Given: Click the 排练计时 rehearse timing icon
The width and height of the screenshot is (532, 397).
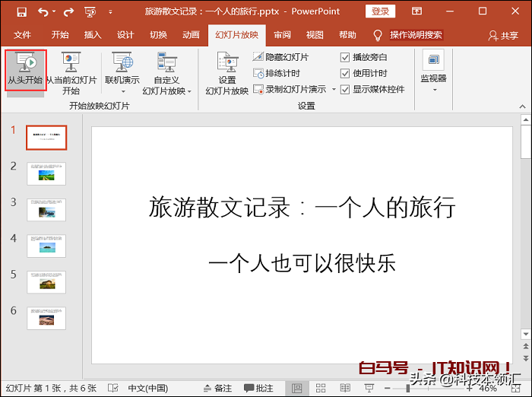Looking at the screenshot, I should coord(259,74).
